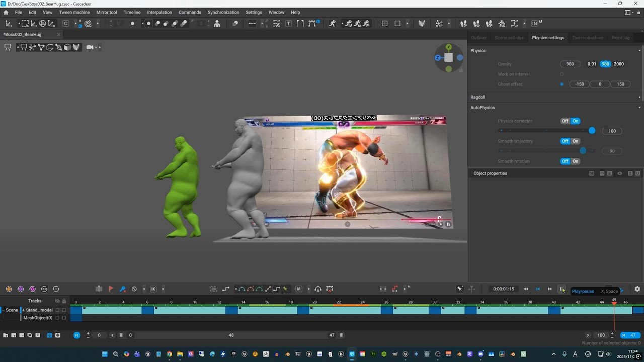Turn Physics corrector Off
644x362 pixels.
(x=565, y=121)
